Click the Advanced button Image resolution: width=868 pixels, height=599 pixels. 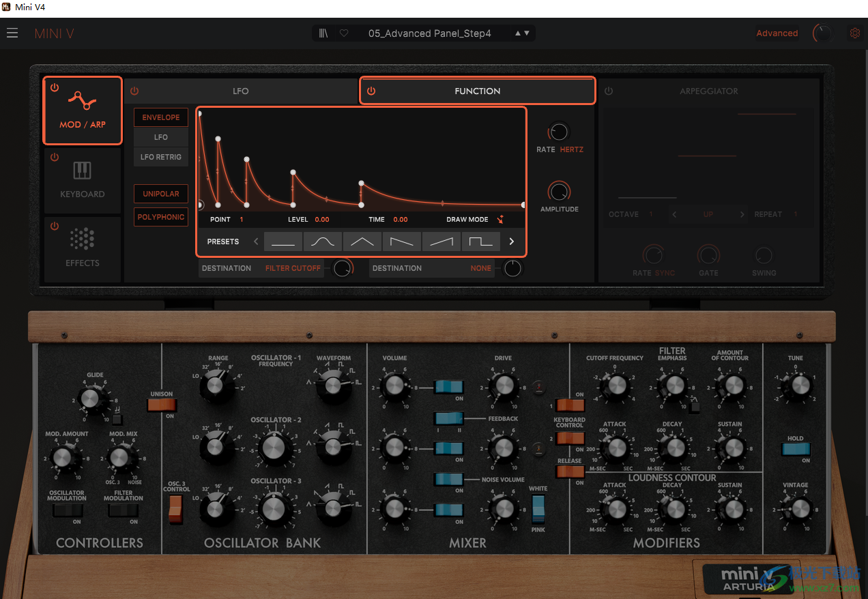(777, 33)
